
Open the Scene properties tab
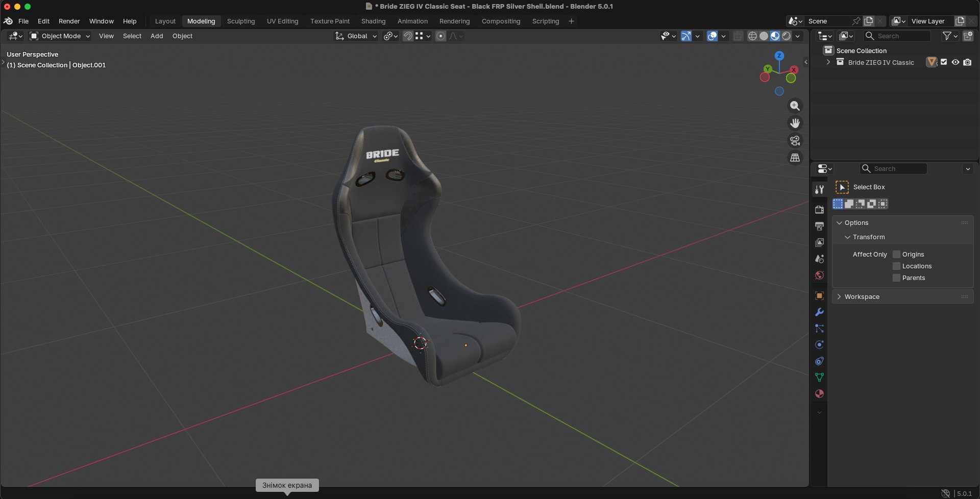819,259
